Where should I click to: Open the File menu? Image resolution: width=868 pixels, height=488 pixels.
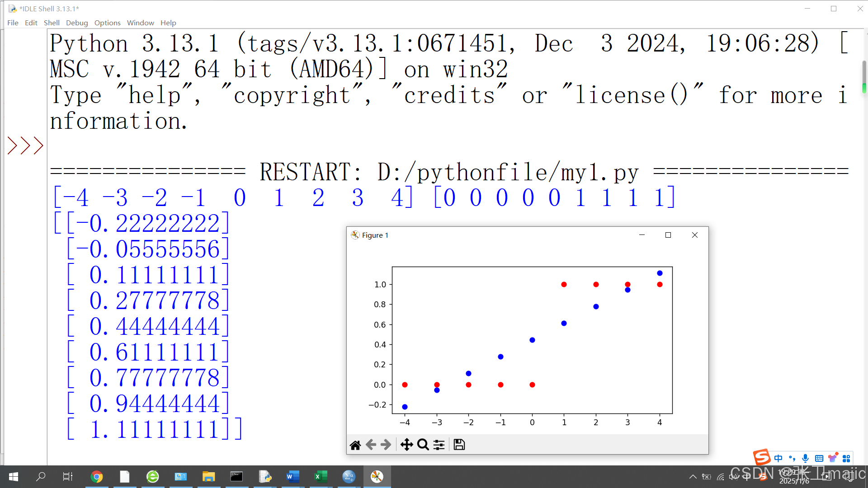click(x=13, y=23)
